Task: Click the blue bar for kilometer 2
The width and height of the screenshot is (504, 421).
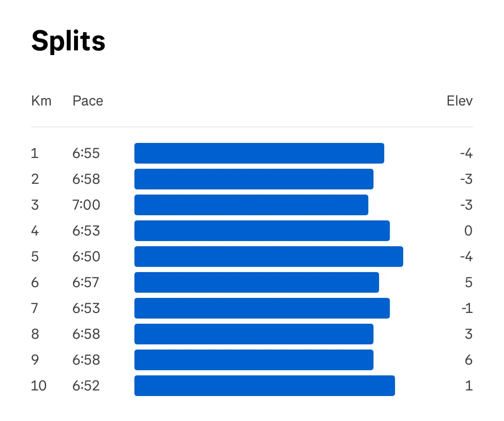Action: click(254, 179)
